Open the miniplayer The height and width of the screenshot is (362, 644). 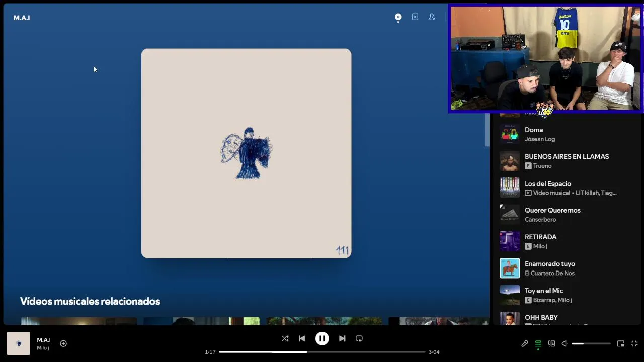[621, 344]
